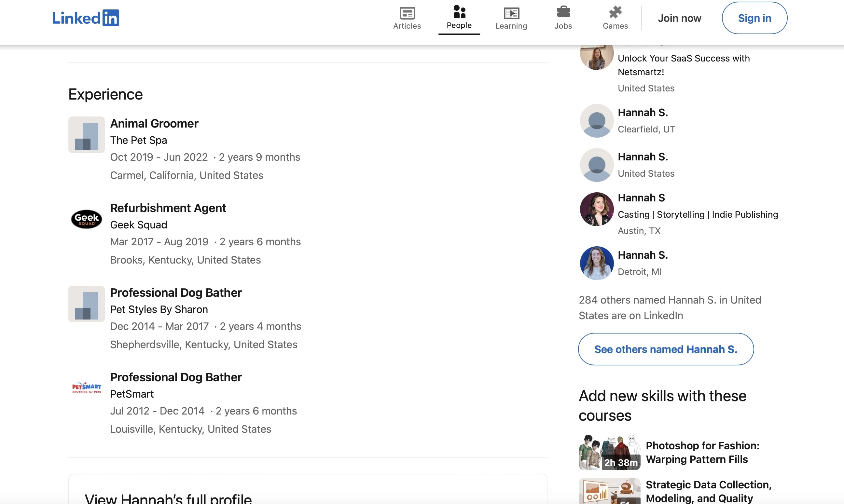Click the Hannah S. avatar for Clearfield, UT

(x=597, y=121)
